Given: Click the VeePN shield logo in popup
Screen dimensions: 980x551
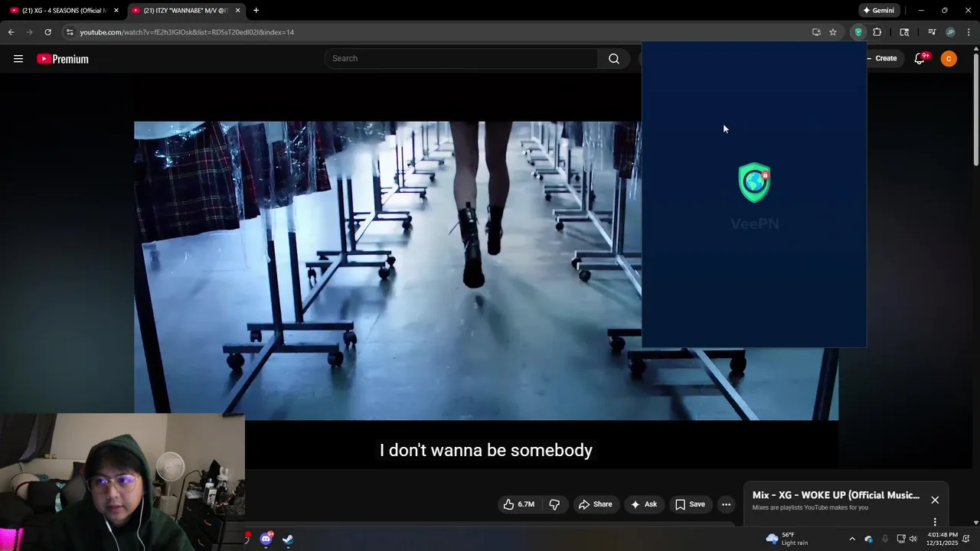Looking at the screenshot, I should [x=754, y=182].
